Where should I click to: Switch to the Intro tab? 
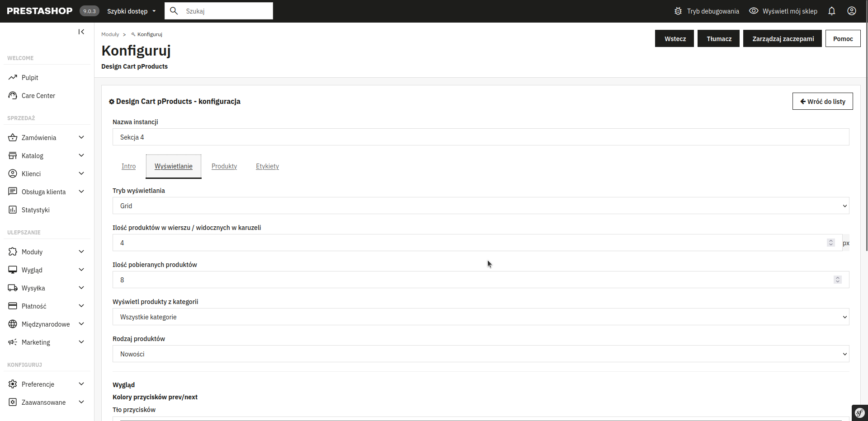[x=128, y=166]
